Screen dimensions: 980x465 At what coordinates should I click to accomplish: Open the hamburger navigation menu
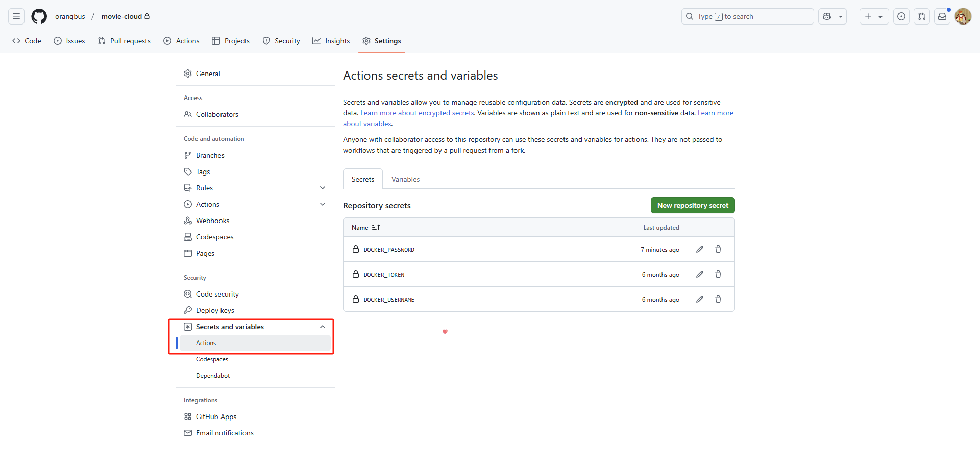point(16,16)
